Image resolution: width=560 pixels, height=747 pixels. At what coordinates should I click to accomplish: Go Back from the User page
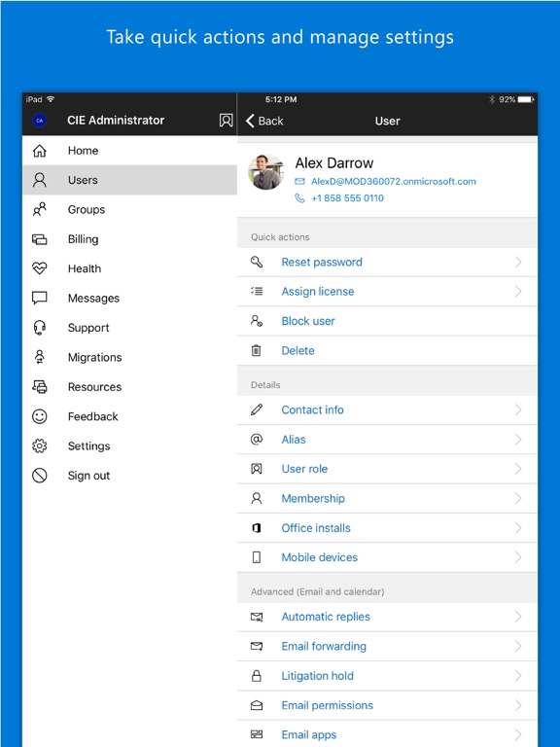point(264,121)
